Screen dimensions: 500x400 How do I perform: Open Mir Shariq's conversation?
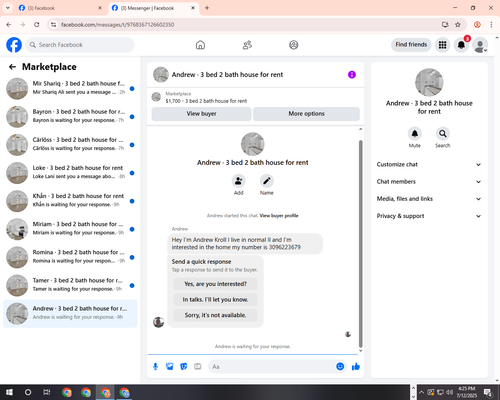tap(70, 89)
